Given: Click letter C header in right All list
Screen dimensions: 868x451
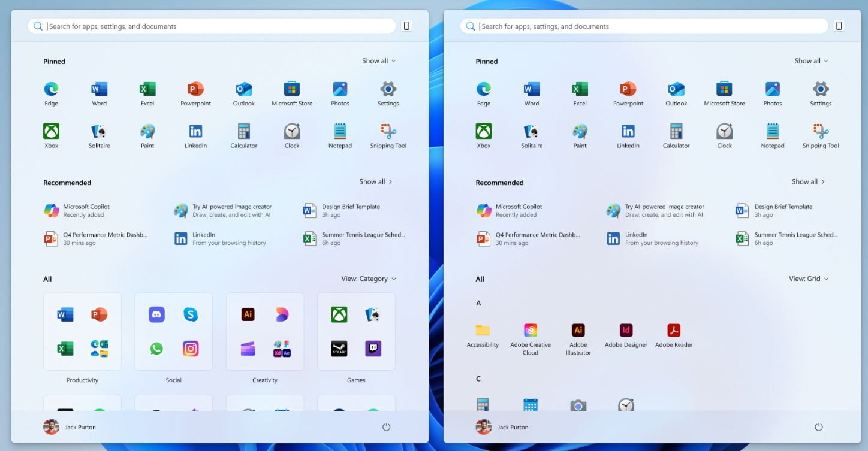Looking at the screenshot, I should [x=478, y=379].
